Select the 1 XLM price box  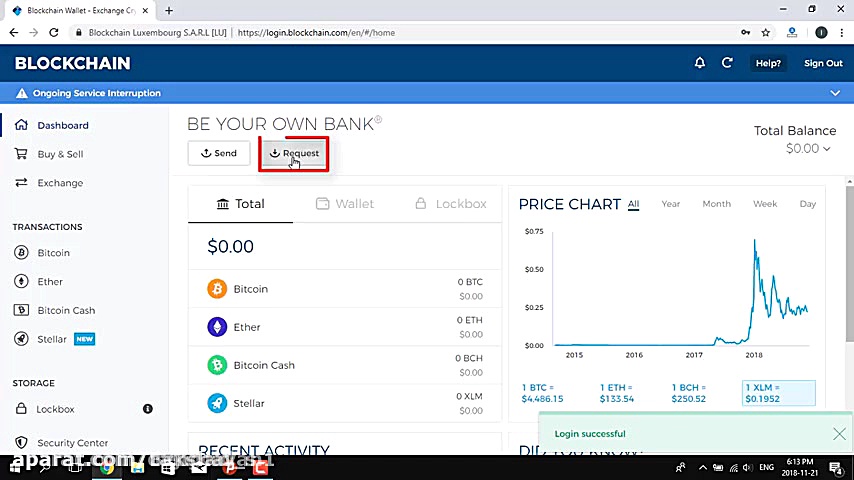point(778,393)
